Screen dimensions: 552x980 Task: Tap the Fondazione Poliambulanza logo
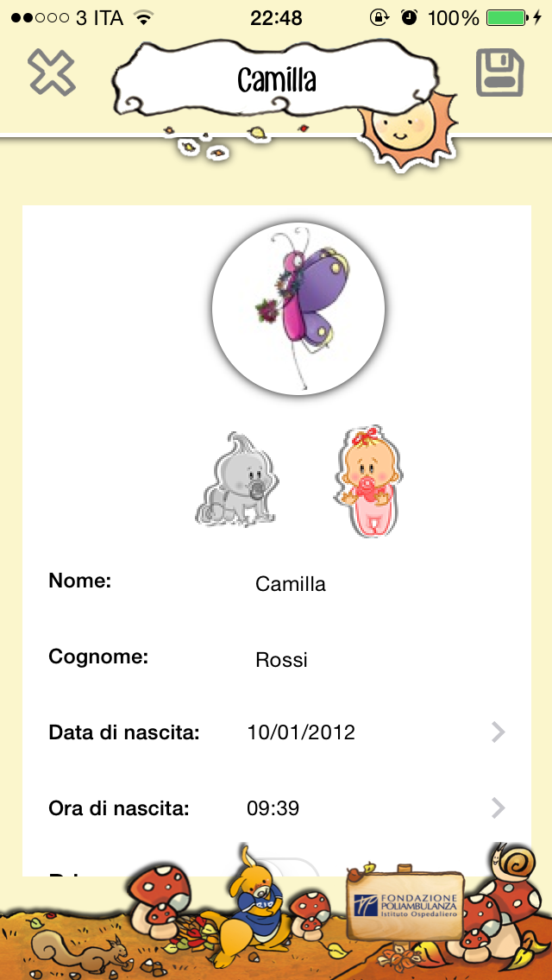pos(405,904)
